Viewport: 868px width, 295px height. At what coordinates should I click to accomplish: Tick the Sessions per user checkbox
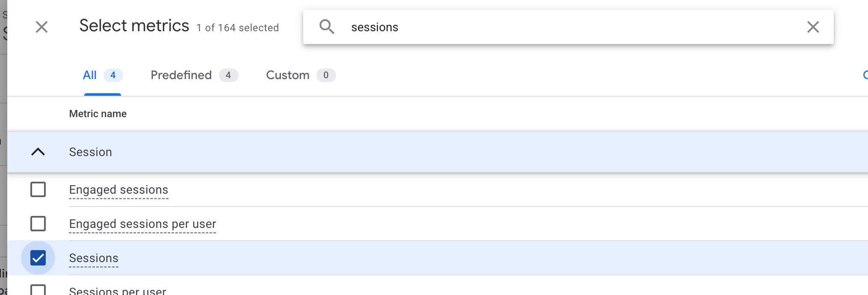[38, 290]
